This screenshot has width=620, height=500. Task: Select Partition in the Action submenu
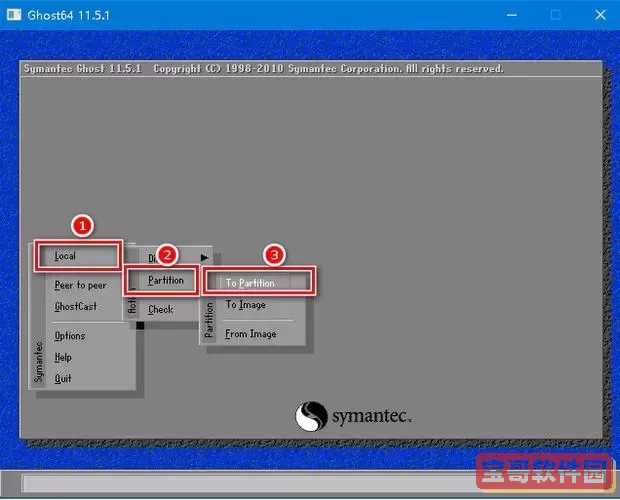coord(161,280)
